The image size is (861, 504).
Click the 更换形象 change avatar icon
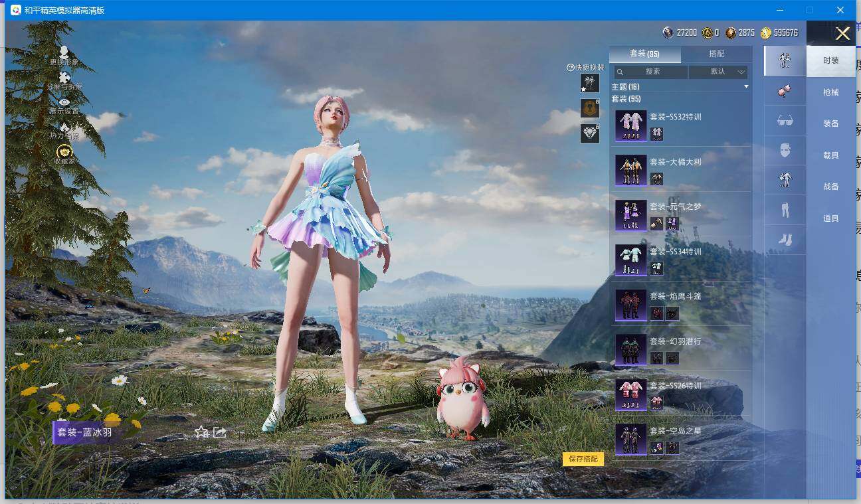[64, 52]
